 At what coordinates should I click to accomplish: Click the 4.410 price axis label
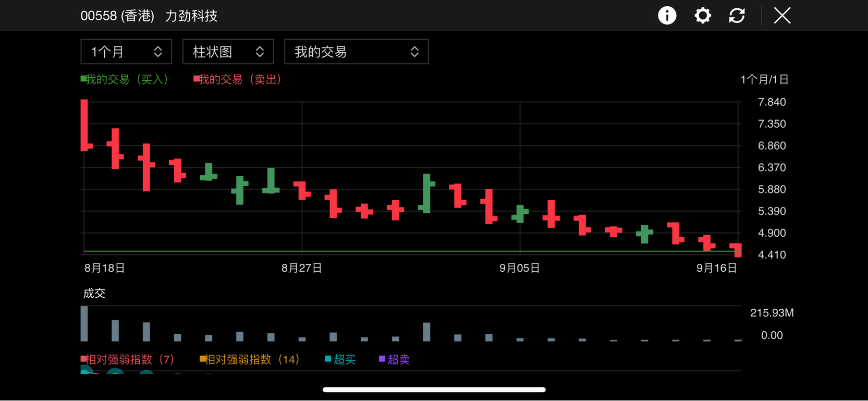tap(772, 255)
